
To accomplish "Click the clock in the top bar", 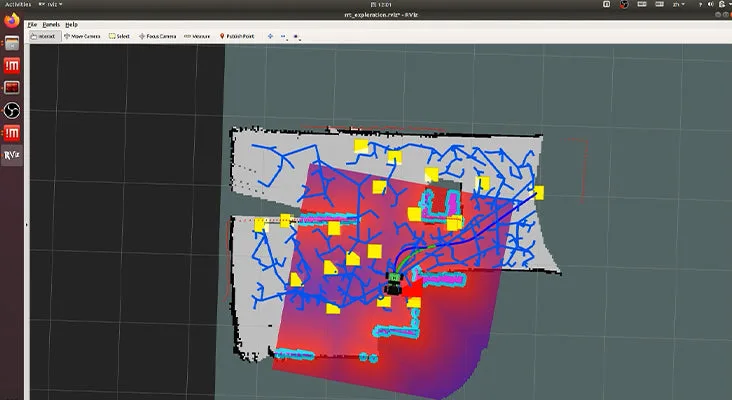I will click(381, 4).
